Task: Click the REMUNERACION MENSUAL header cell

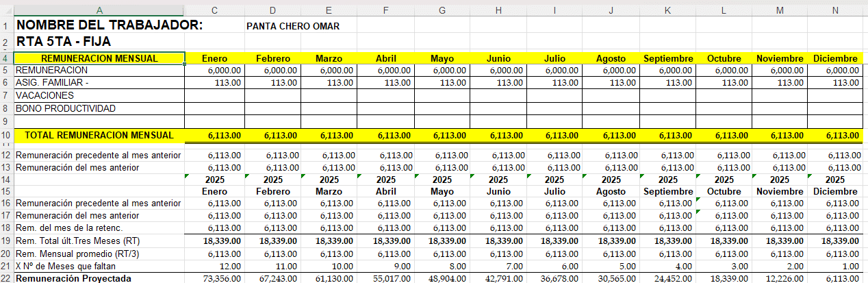Action: point(99,58)
